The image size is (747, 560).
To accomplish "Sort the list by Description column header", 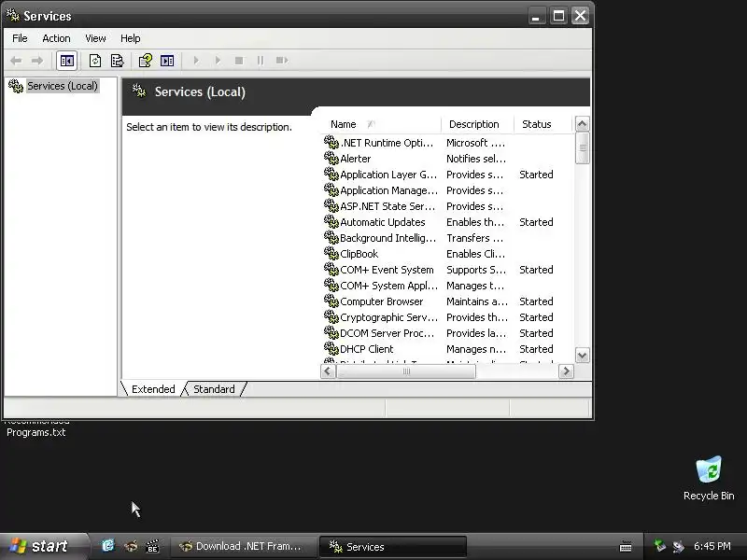I will 477,124.
